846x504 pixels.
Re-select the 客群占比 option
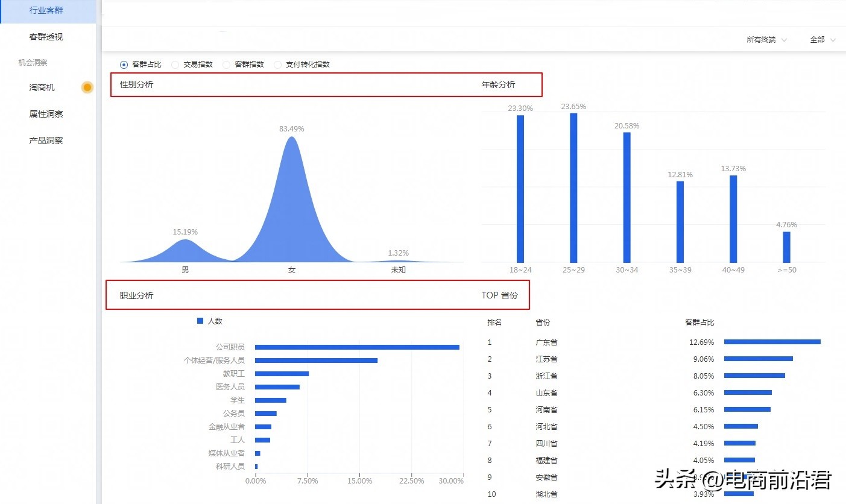(x=125, y=65)
